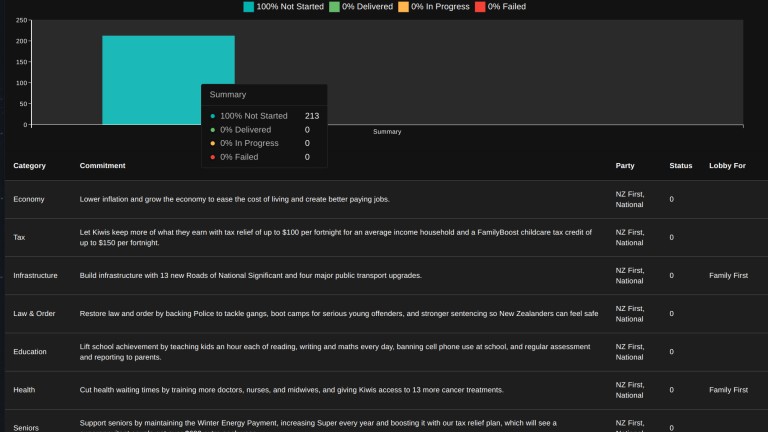Toggle the green 0% Delivered legend swatch

[335, 7]
